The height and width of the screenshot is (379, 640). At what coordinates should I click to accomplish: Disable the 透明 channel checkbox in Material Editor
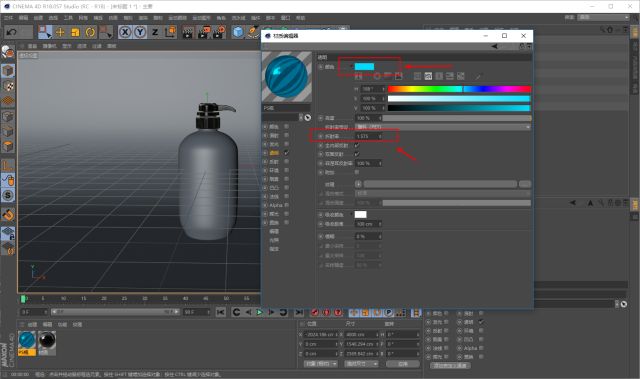coord(287,153)
